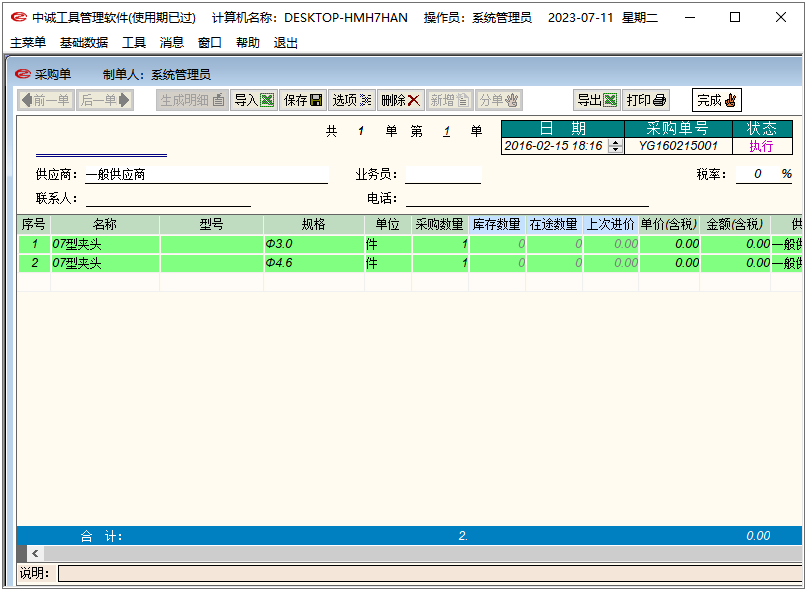The height and width of the screenshot is (591, 807).
Task: Export to Excel with 导出 button
Action: click(x=597, y=100)
